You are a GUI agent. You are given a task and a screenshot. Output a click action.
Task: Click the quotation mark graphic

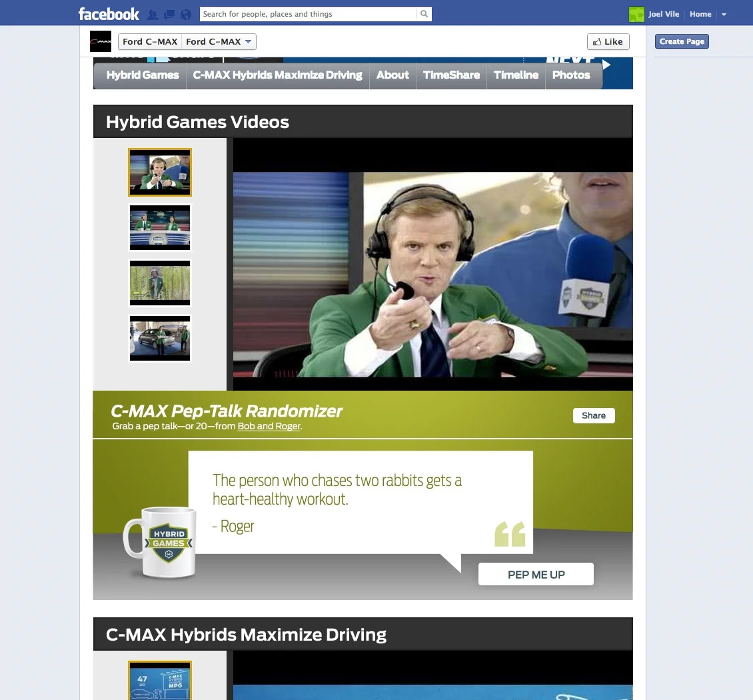(x=510, y=534)
